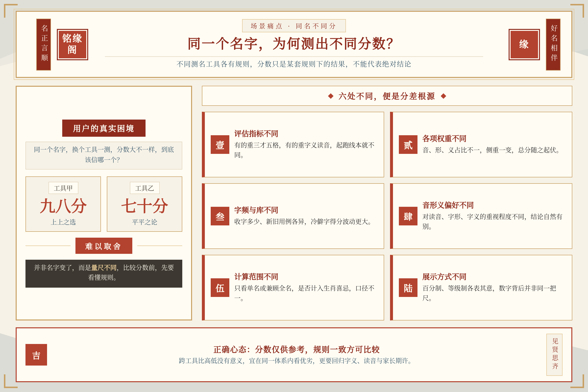Image resolution: width=588 pixels, height=392 pixels.
Task: Click the 评估指标不同 card title
Action: click(x=256, y=134)
